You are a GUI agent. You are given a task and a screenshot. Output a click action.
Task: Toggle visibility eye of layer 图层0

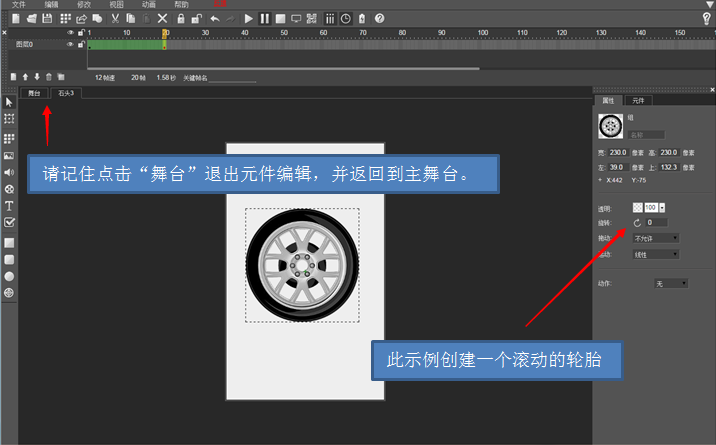(x=70, y=45)
